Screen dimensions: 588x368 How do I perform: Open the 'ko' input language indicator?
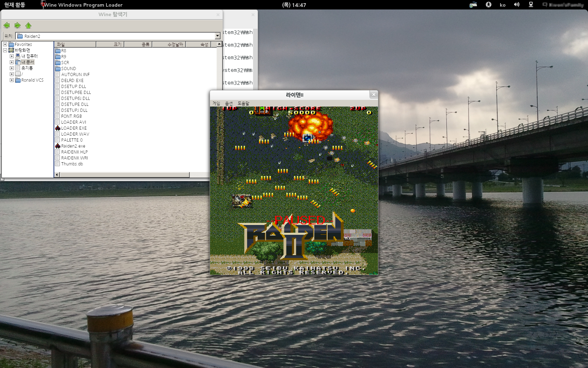[503, 5]
